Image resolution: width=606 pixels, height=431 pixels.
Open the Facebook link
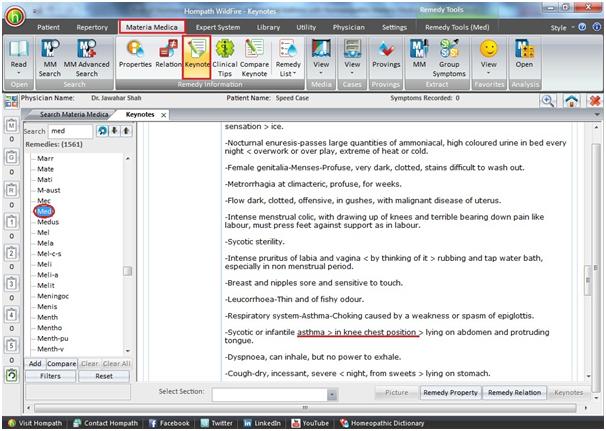click(169, 423)
